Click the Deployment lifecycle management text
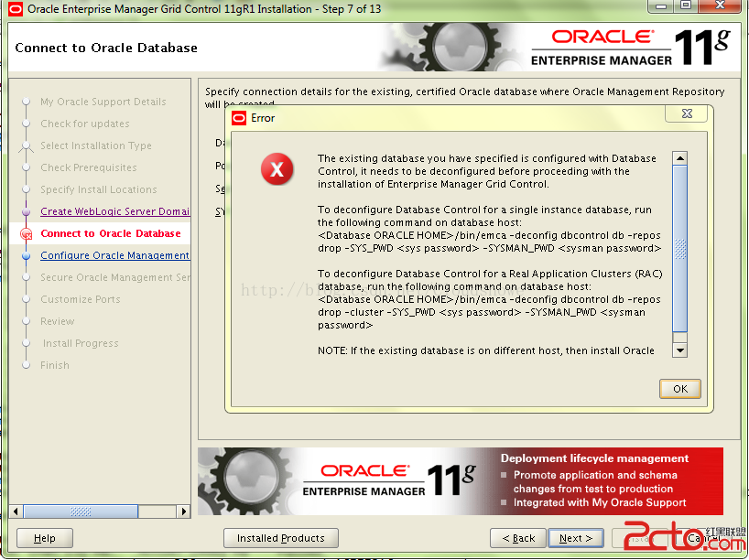The width and height of the screenshot is (749, 560). [x=594, y=458]
